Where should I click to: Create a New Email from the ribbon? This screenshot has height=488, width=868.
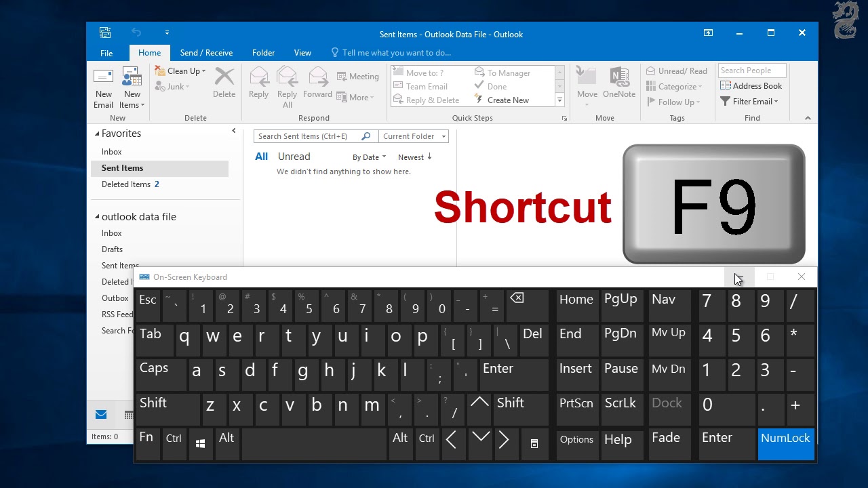tap(103, 88)
